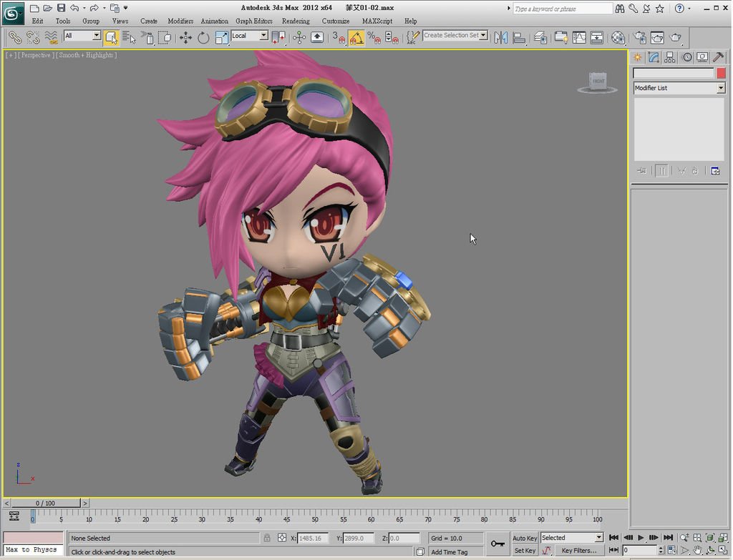
Task: Open the selection filter 'All' dropdown
Action: click(x=97, y=36)
